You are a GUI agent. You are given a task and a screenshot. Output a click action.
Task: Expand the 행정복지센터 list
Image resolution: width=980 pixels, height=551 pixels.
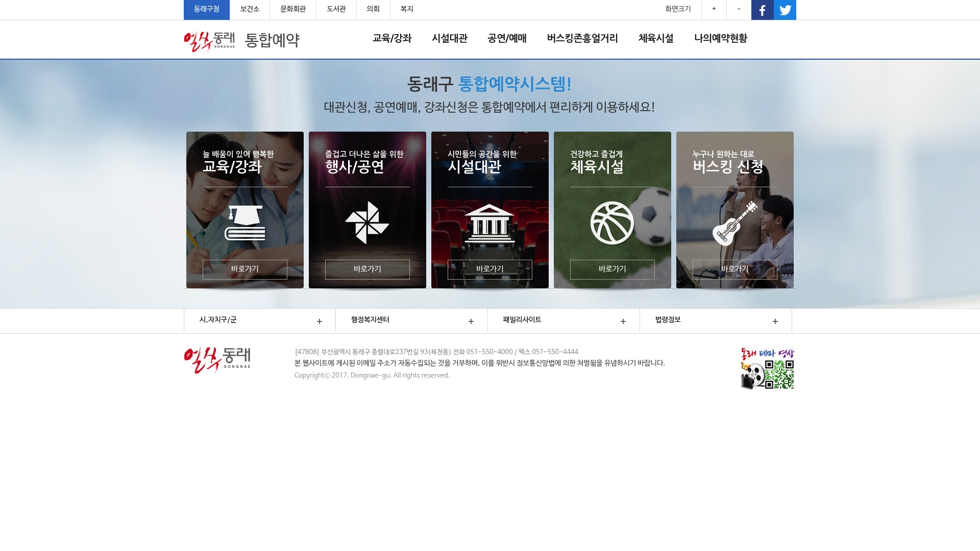coord(412,320)
